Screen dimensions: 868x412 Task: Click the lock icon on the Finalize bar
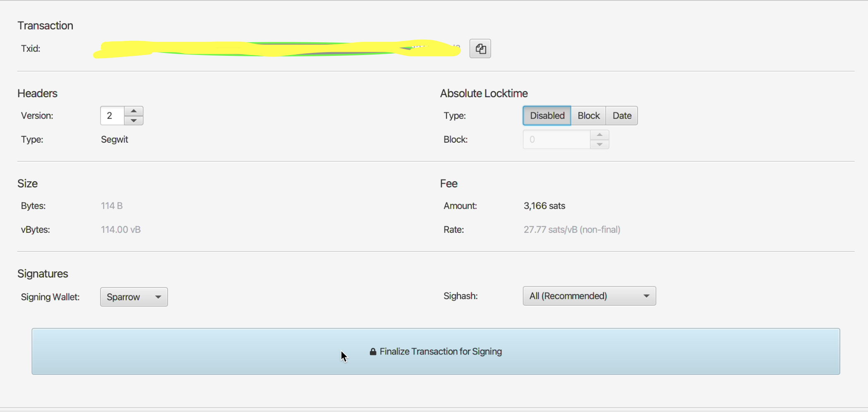pos(372,351)
